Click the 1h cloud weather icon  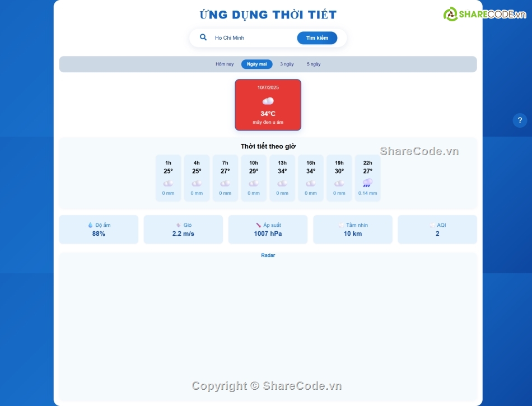tap(169, 184)
